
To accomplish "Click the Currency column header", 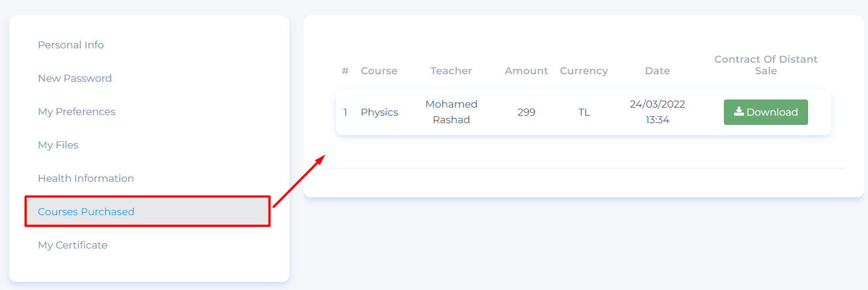I will pyautogui.click(x=584, y=71).
